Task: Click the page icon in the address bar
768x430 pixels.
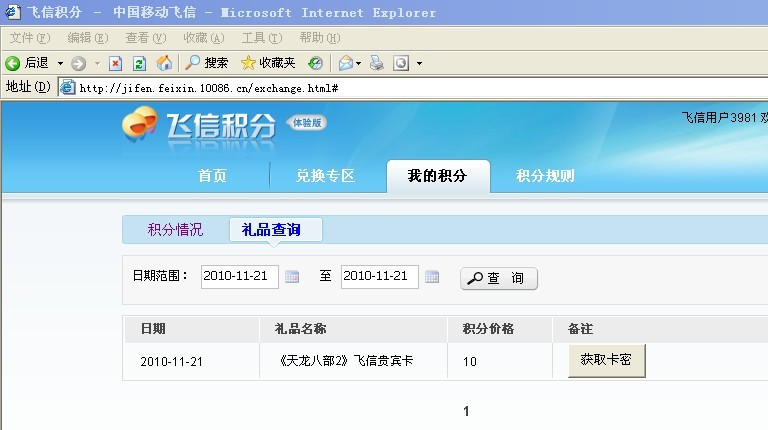Action: (67, 88)
